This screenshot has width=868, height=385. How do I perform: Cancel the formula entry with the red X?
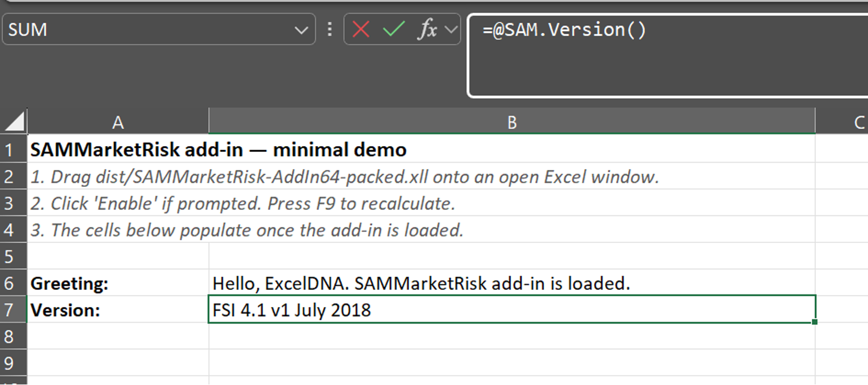[x=361, y=29]
